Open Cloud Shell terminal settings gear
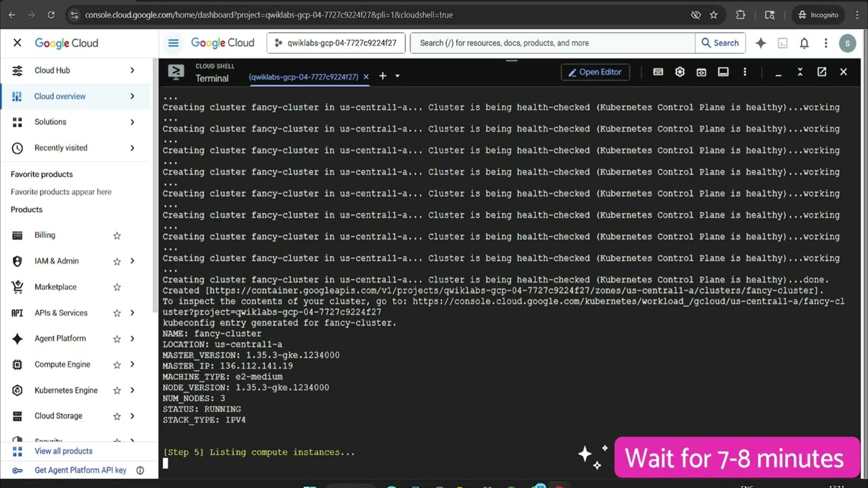Viewport: 868px width, 488px height. [679, 72]
